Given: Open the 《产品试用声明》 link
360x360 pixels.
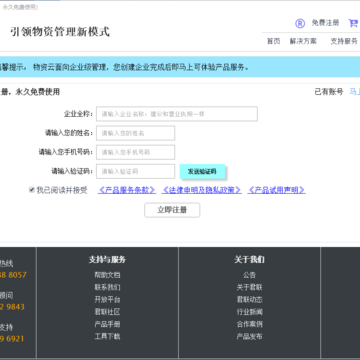Looking at the screenshot, I should click(x=276, y=190).
